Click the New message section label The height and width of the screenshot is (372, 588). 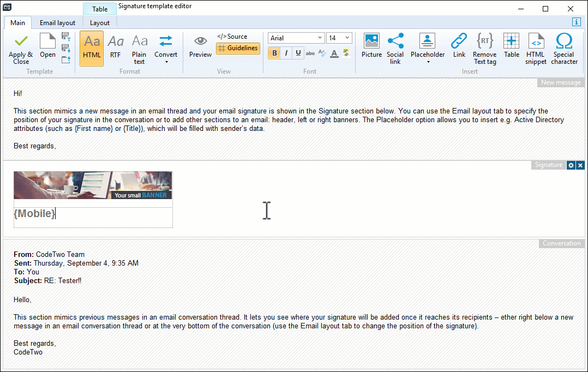coord(561,82)
